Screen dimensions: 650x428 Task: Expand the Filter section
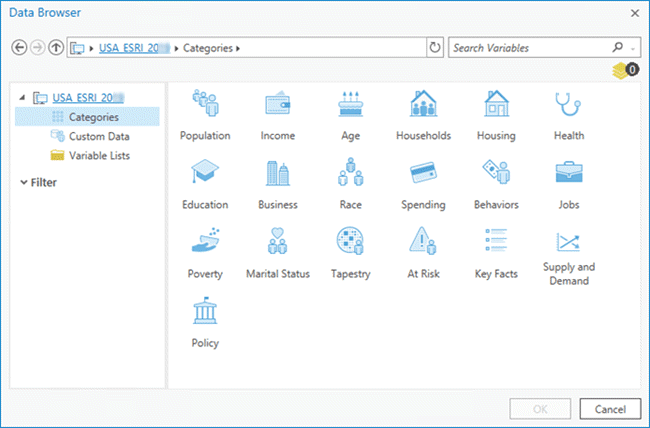point(23,183)
